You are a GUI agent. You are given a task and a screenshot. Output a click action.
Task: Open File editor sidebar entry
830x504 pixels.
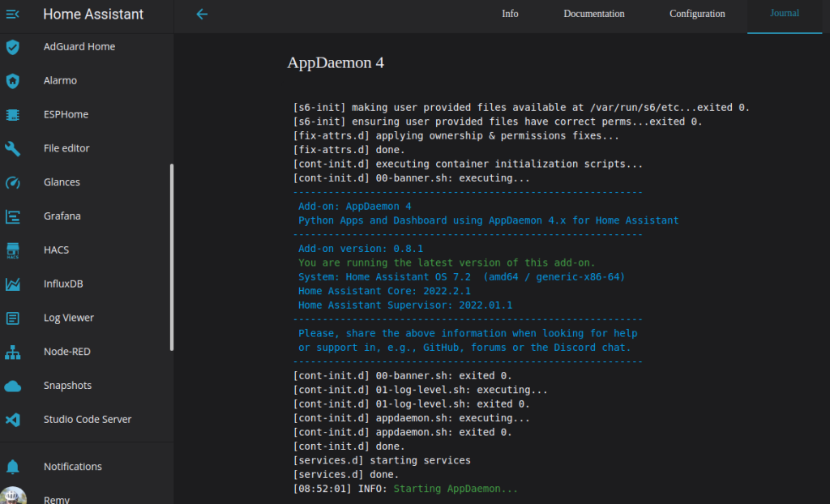(x=66, y=148)
